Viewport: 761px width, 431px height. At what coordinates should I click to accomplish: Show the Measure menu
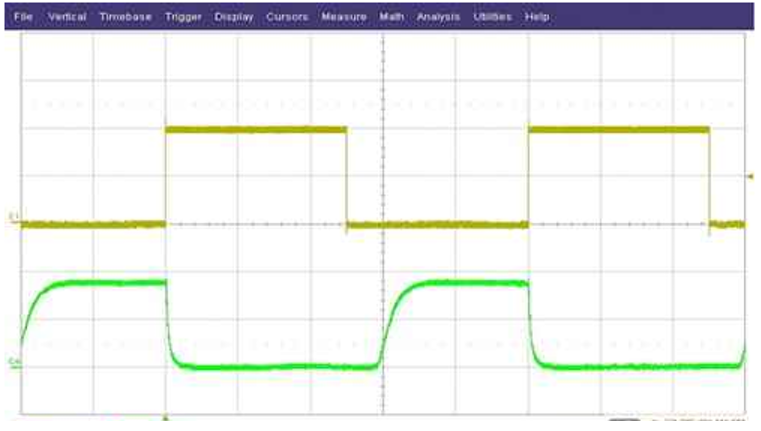[x=345, y=17]
